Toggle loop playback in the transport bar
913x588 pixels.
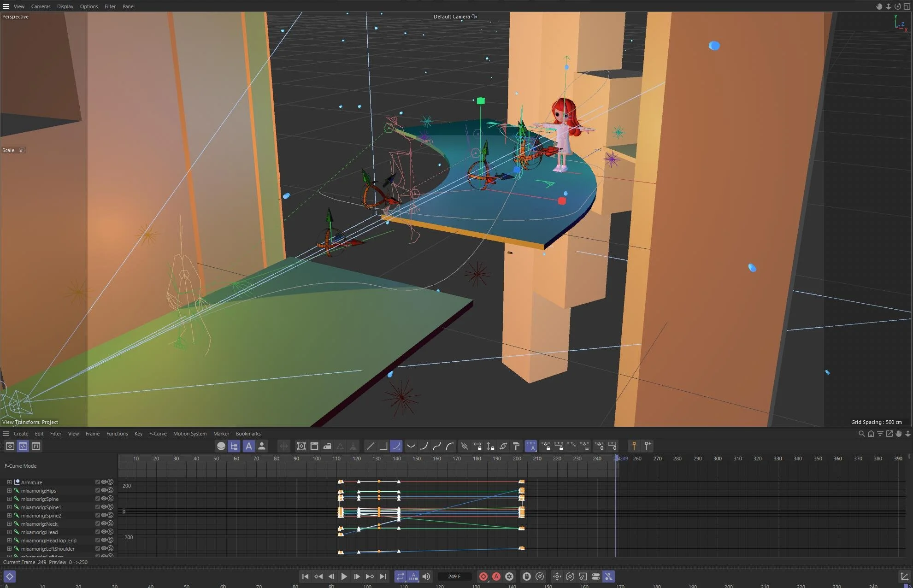click(x=400, y=576)
